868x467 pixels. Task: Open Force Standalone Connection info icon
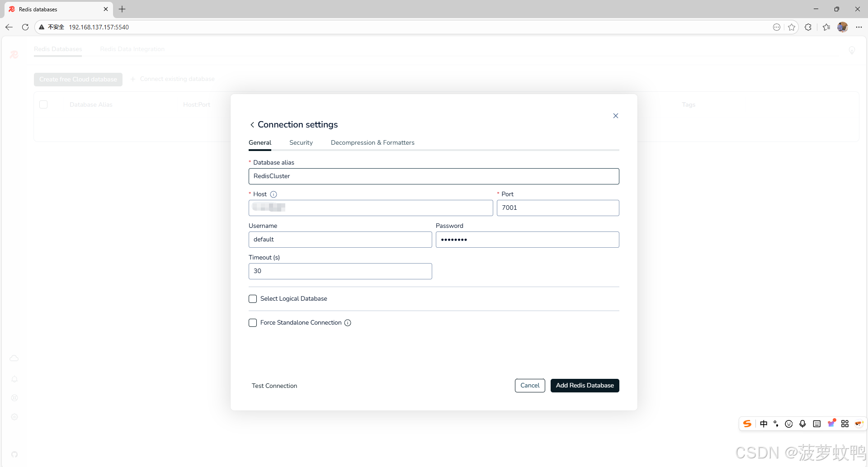348,323
